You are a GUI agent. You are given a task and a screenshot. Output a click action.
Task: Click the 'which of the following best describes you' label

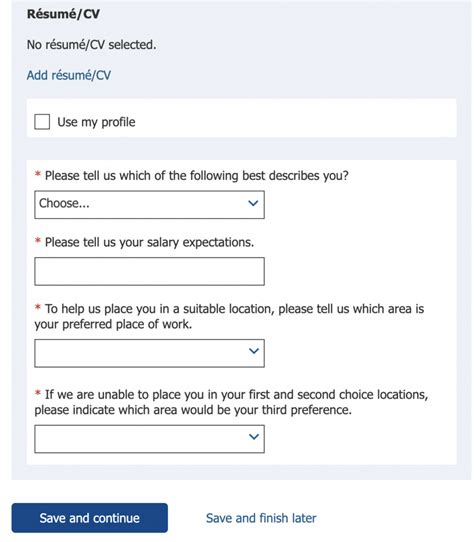(x=197, y=176)
